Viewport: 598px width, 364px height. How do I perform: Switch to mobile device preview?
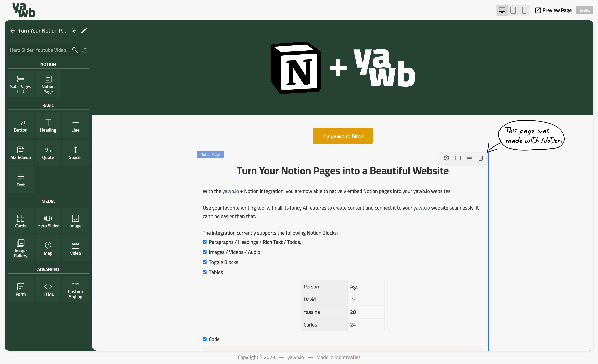[524, 10]
